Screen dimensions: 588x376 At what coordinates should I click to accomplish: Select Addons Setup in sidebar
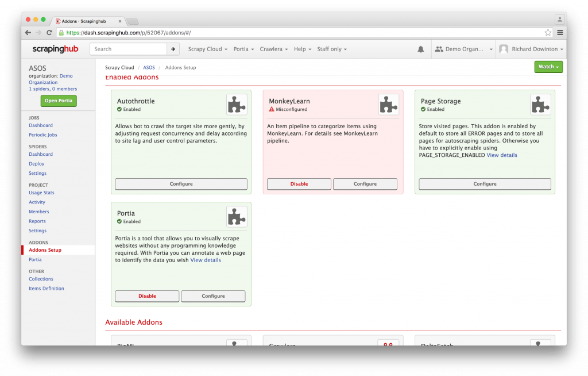pos(45,250)
